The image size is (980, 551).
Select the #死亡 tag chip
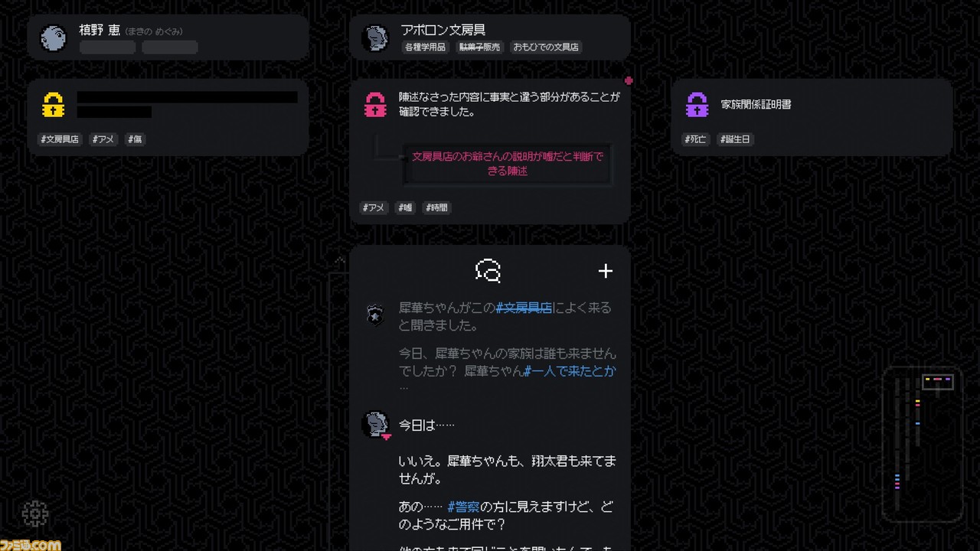pos(696,139)
